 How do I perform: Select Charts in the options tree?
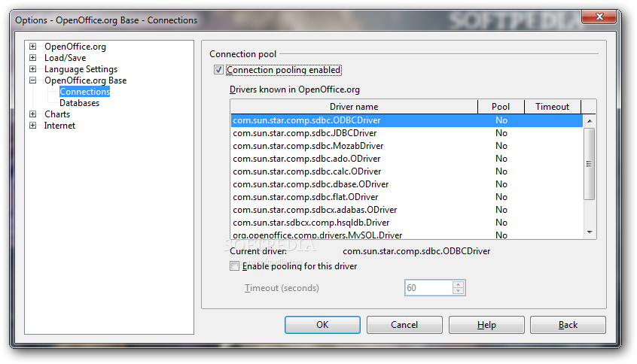[57, 114]
